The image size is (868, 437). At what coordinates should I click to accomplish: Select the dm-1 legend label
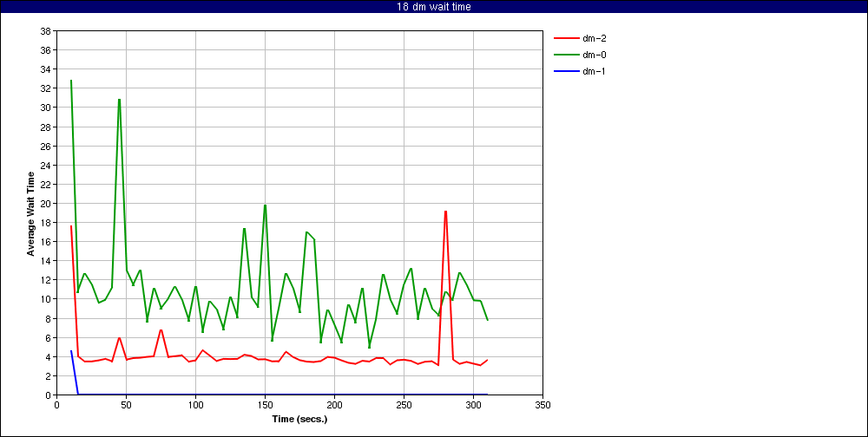[594, 71]
